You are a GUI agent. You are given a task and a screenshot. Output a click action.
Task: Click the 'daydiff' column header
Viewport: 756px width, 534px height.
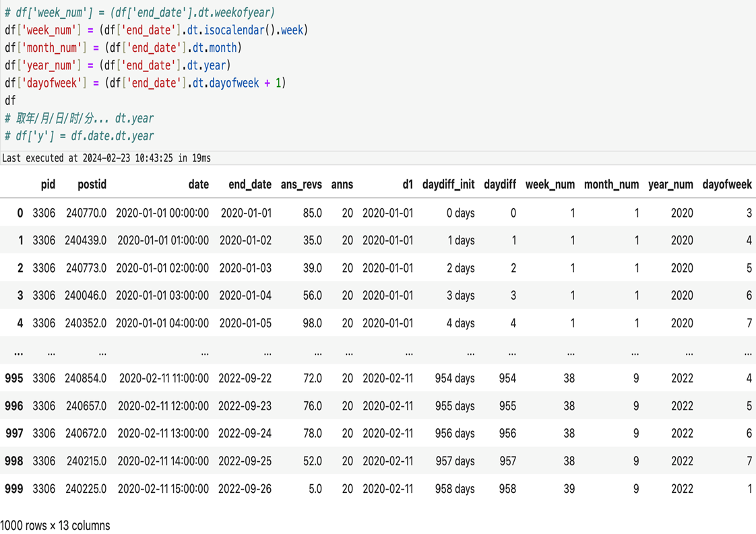[500, 185]
